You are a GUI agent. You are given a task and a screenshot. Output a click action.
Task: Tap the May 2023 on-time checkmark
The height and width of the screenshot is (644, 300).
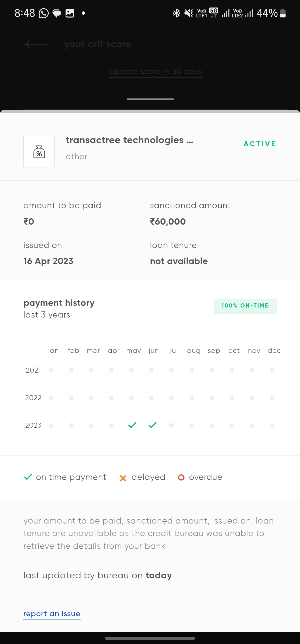tap(132, 425)
